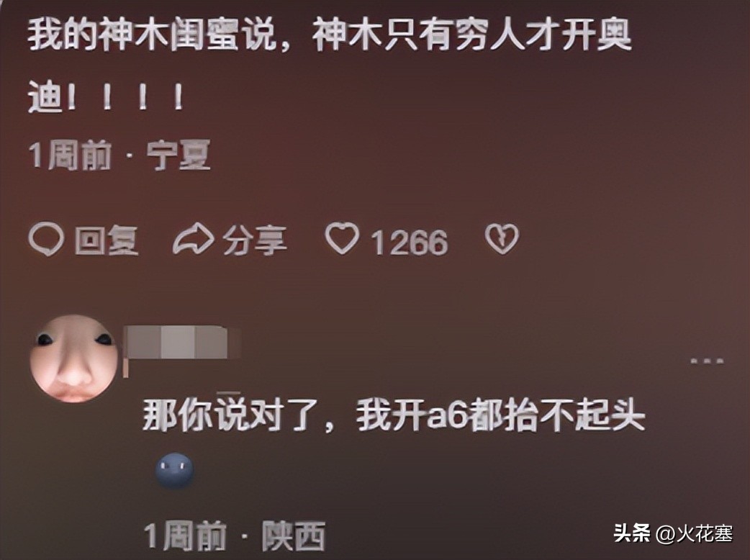Open the replying user's avatar photo
Viewport: 750px width, 560px height.
[73, 358]
